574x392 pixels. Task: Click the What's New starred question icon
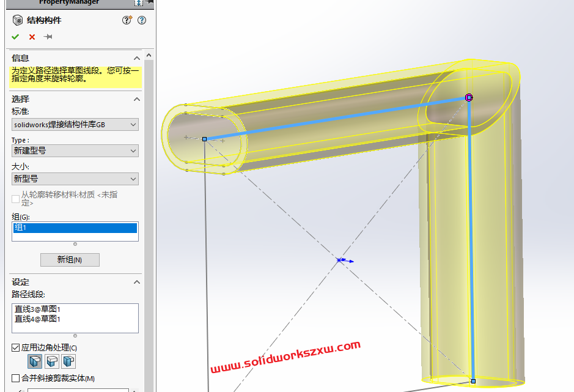126,20
